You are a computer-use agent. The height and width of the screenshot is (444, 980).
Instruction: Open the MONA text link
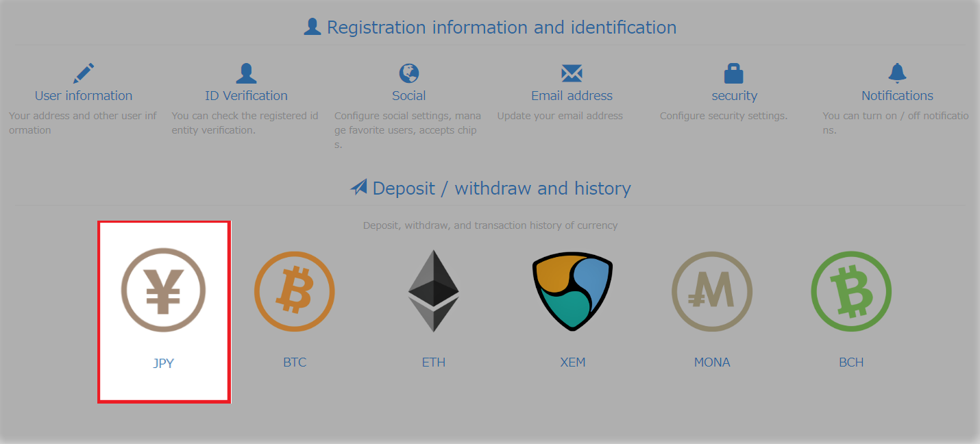[712, 362]
